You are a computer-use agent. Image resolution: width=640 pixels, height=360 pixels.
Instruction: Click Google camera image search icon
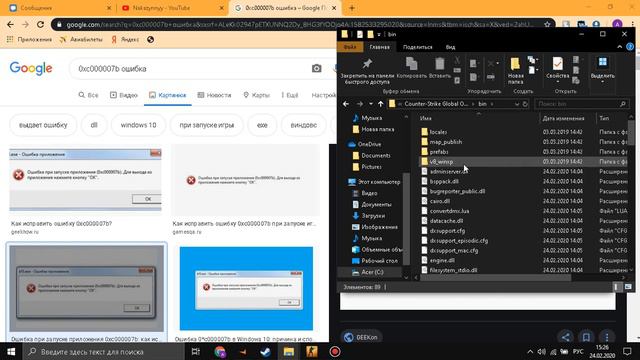316,69
